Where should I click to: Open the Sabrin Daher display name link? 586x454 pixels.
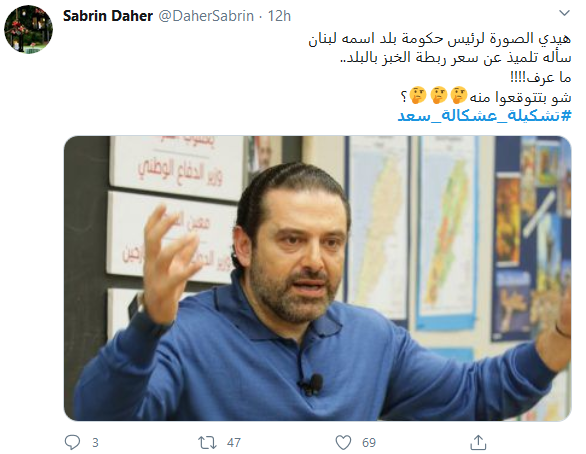click(x=108, y=16)
